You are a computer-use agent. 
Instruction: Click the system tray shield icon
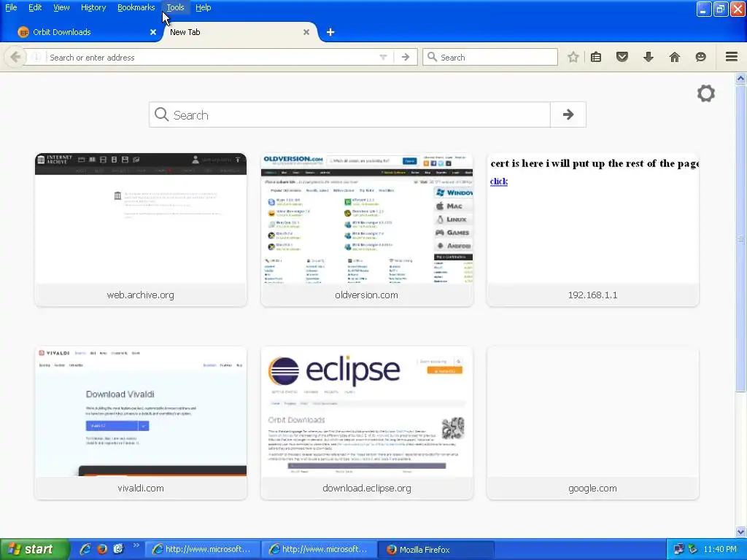click(693, 549)
